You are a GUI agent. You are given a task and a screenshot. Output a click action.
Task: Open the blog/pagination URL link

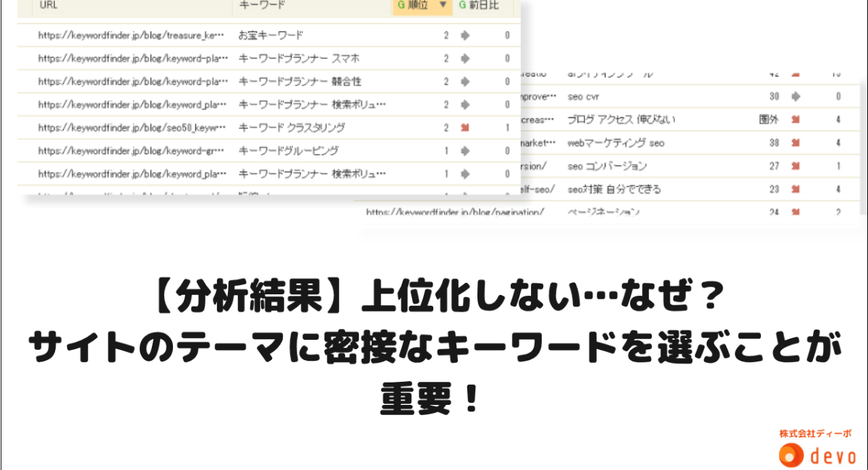[x=454, y=213]
